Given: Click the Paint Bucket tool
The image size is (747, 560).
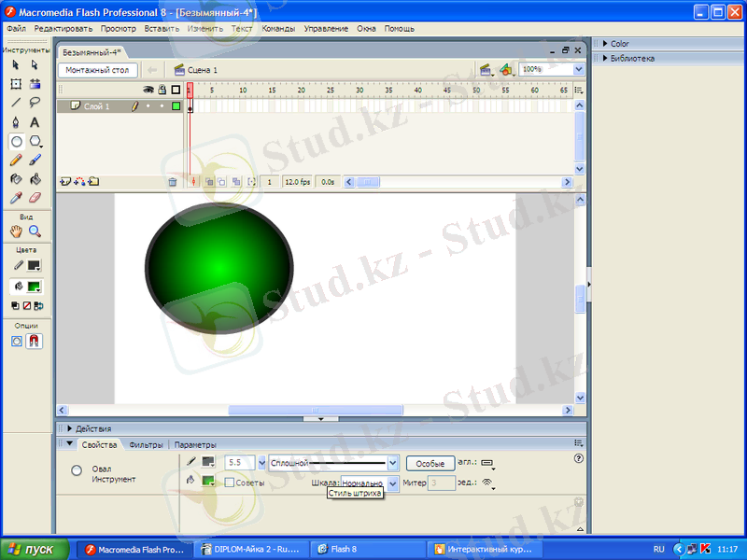Looking at the screenshot, I should coord(35,179).
